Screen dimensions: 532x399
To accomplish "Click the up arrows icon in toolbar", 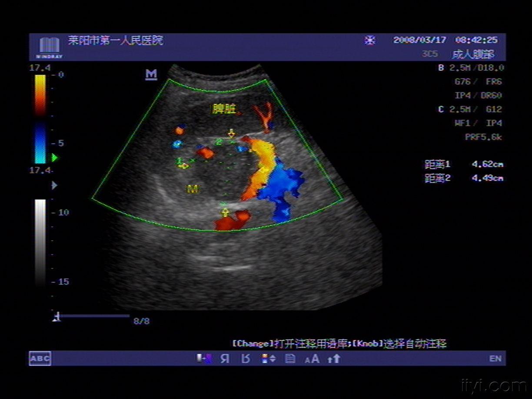I will 334,359.
